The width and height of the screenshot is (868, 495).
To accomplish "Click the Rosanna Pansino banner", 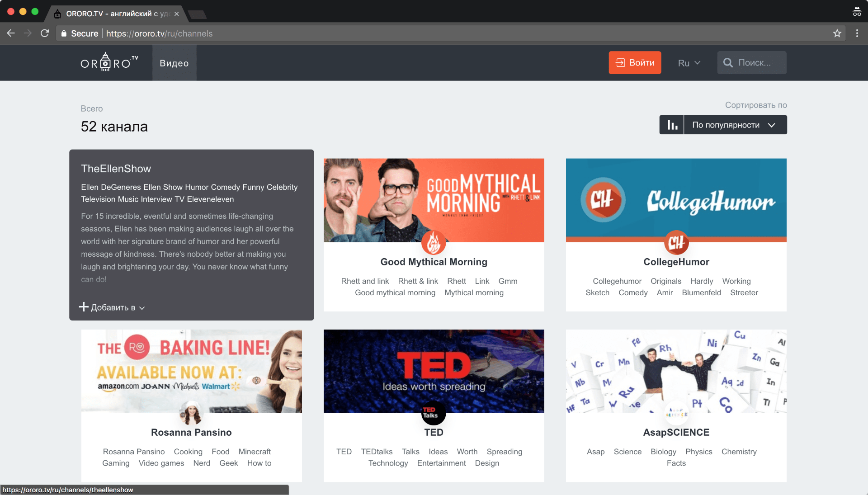I will (x=191, y=371).
